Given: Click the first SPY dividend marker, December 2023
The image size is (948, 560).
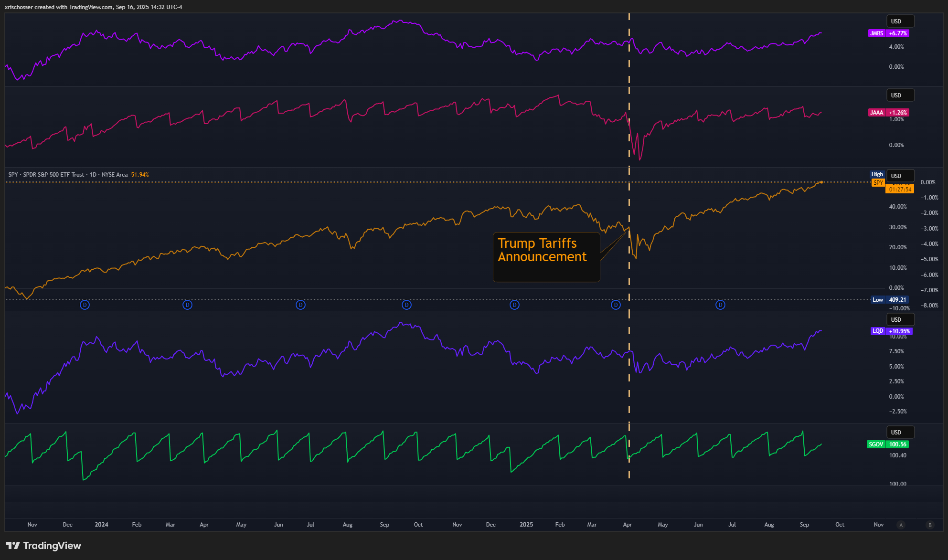Looking at the screenshot, I should pos(85,305).
